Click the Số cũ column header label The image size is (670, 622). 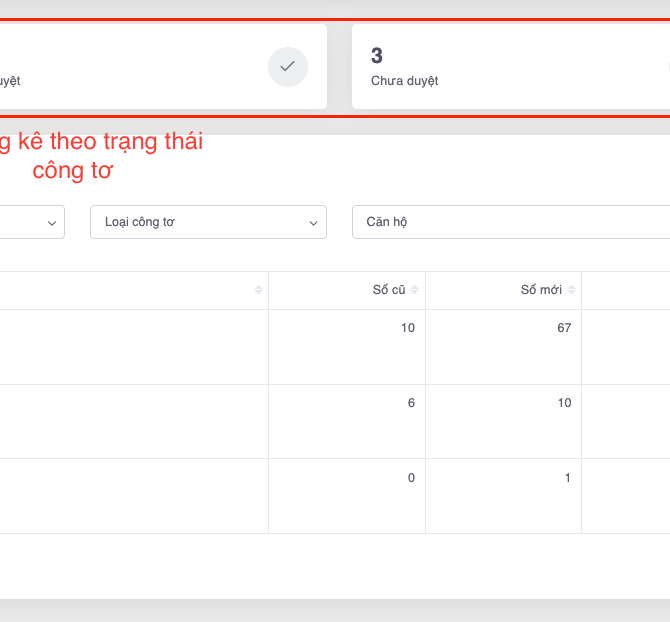coord(388,290)
